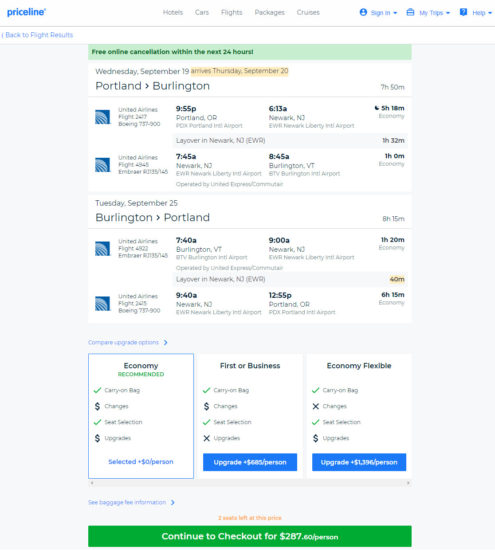The width and height of the screenshot is (495, 550).
Task: Click the priceline logo
Action: (26, 12)
